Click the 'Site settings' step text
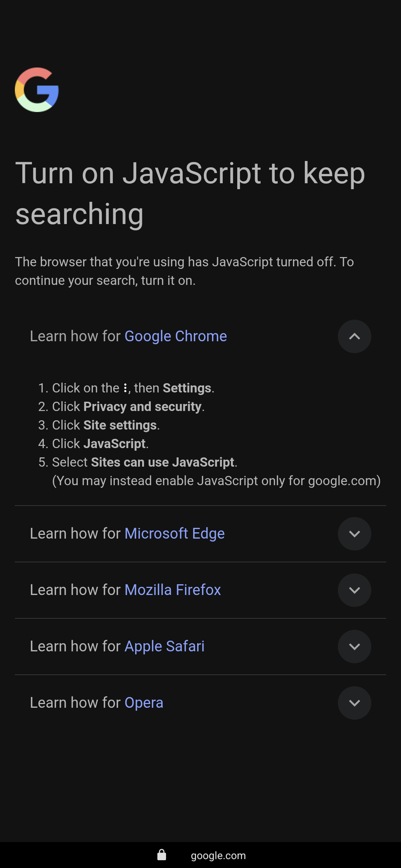The height and width of the screenshot is (868, 401). point(120,425)
